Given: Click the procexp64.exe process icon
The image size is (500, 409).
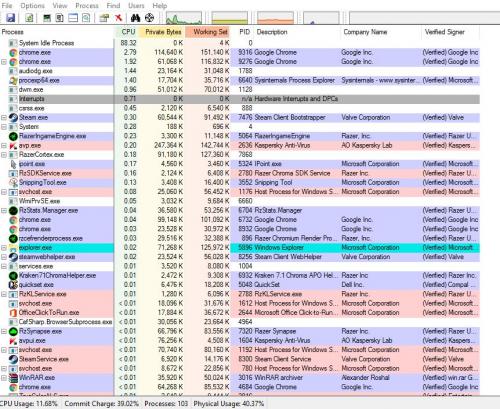Looking at the screenshot, I should (13, 80).
